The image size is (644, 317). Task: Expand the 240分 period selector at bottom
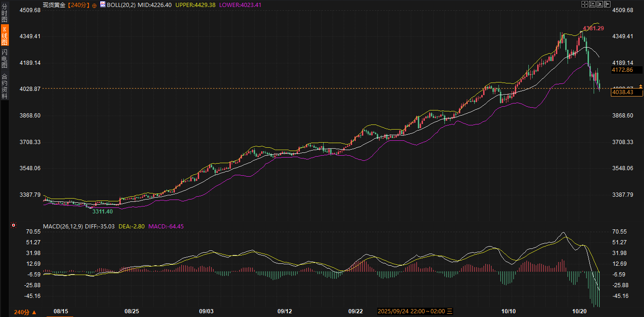(25, 312)
